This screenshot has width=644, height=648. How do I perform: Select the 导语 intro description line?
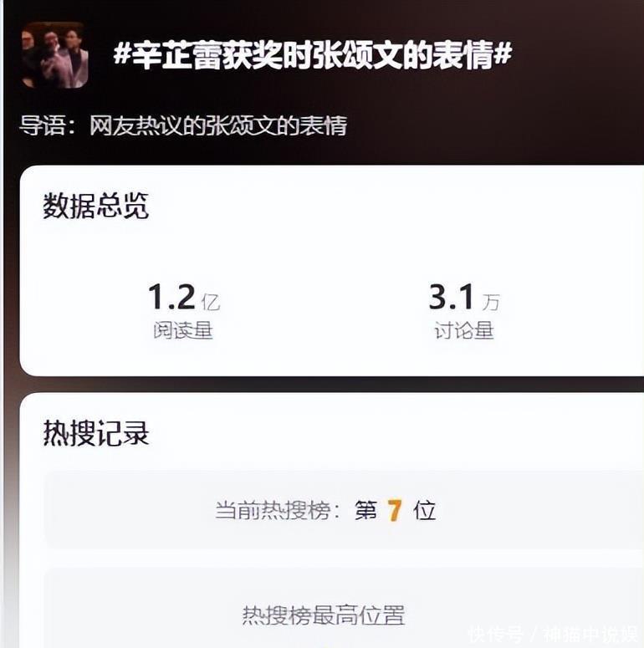pos(183,125)
